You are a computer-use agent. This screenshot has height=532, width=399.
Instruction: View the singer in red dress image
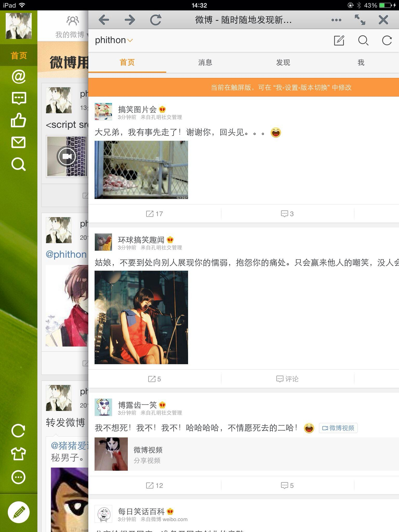click(x=141, y=317)
